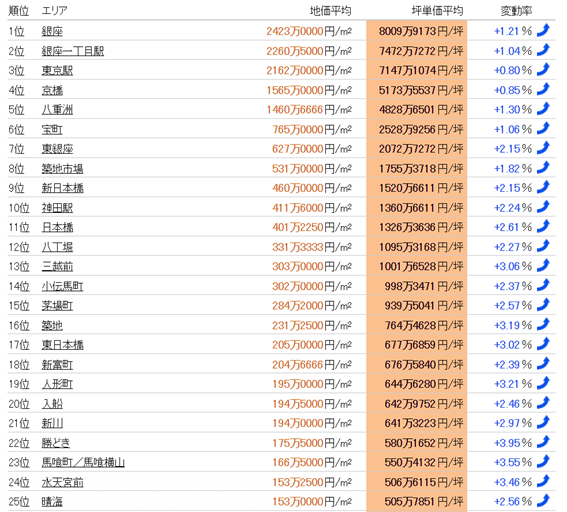The width and height of the screenshot is (567, 512).
Task: Select the +3.95% change rate value
Action: (x=513, y=443)
